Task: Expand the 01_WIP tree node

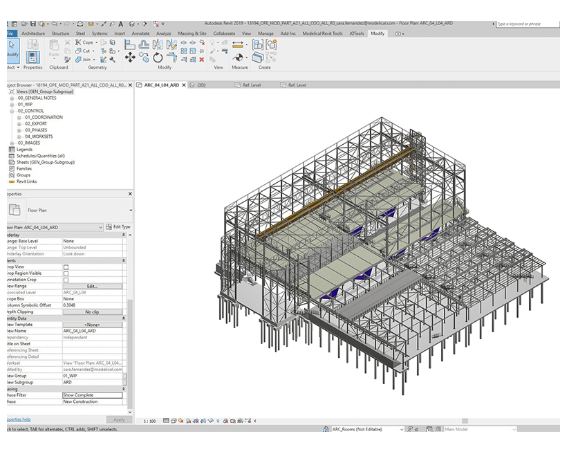Action: [x=12, y=105]
